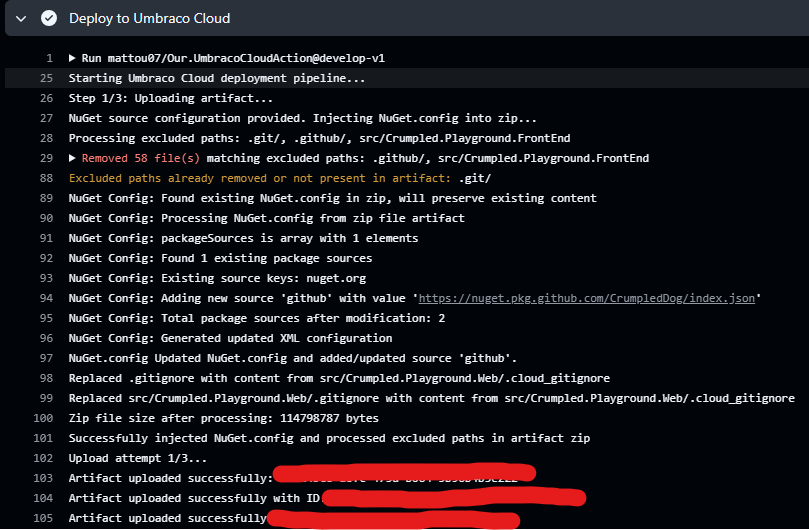Screen dimensions: 809x530
Task: Click line number 29 in the log
Action: [45, 158]
